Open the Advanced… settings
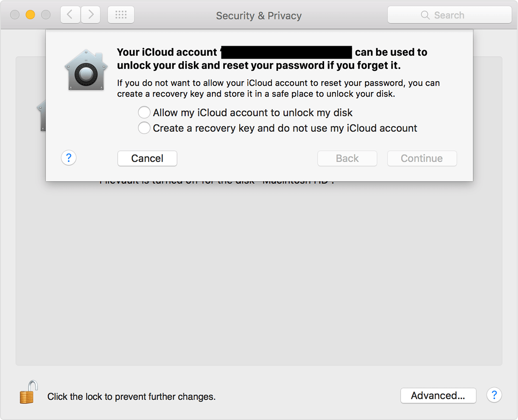 click(x=438, y=395)
